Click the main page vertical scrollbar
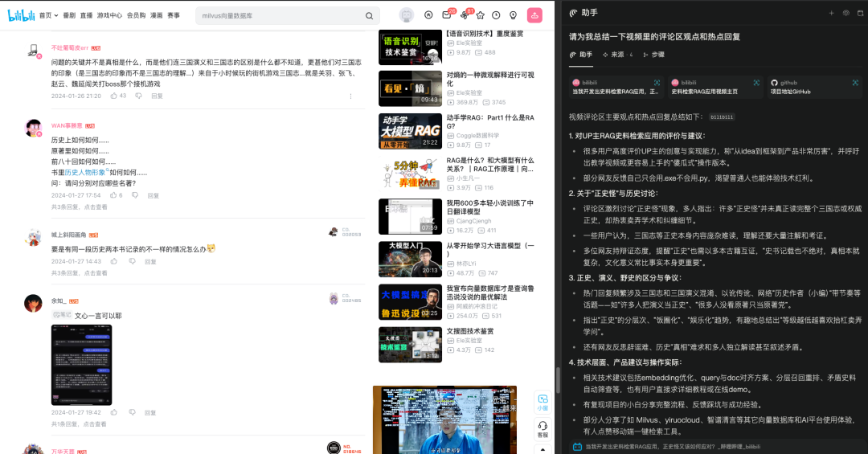 558,381
